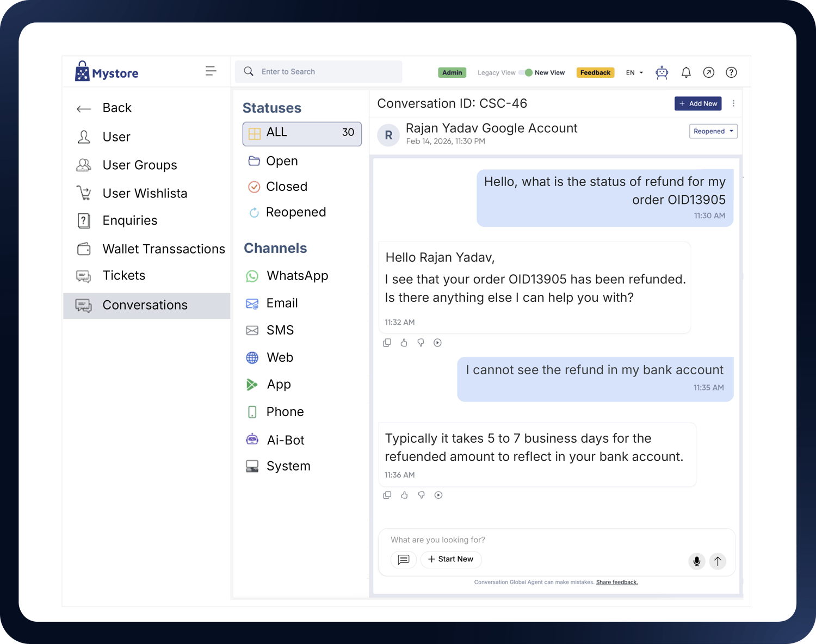Open notifications via the bell icon

click(686, 72)
